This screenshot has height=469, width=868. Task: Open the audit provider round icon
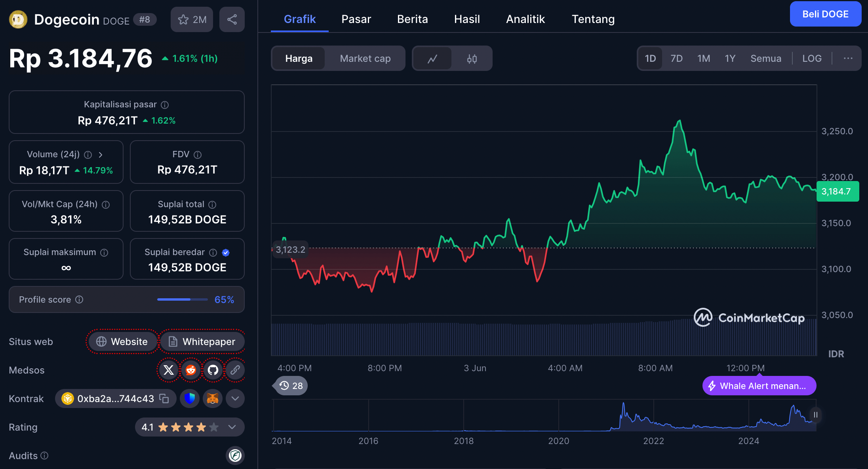point(235,456)
